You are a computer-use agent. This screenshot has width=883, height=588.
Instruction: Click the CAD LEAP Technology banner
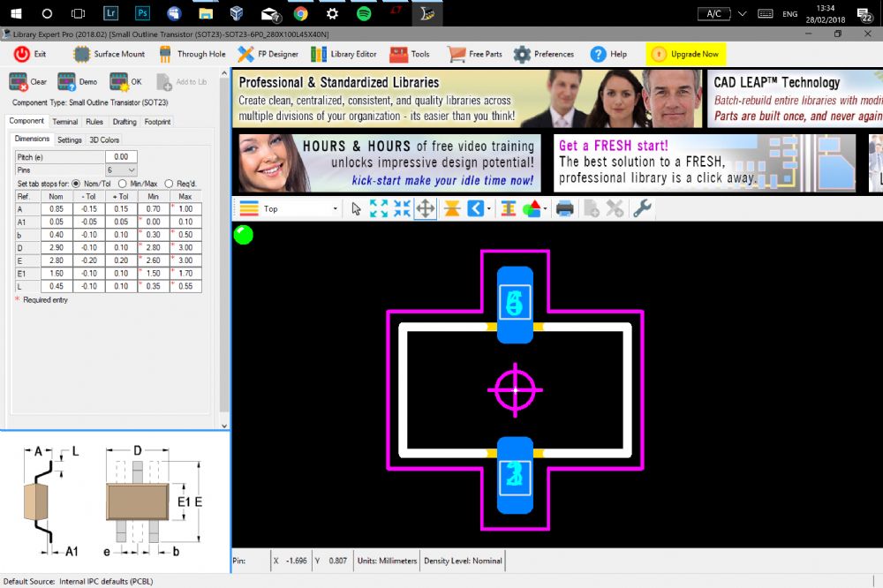(796, 99)
